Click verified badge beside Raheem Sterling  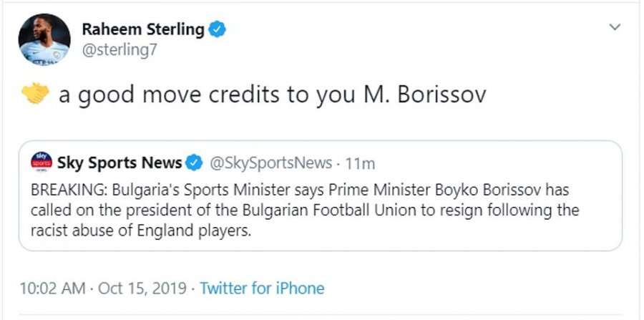click(x=218, y=29)
